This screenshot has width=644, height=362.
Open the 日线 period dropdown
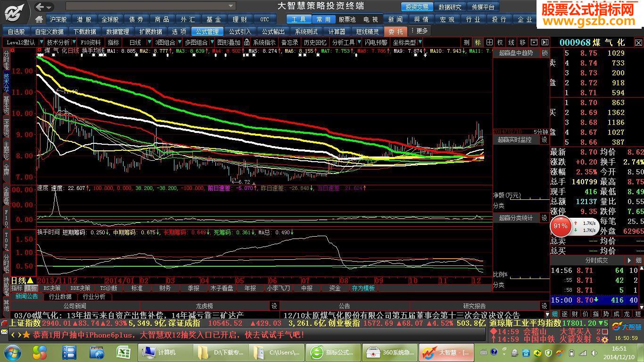click(x=139, y=42)
